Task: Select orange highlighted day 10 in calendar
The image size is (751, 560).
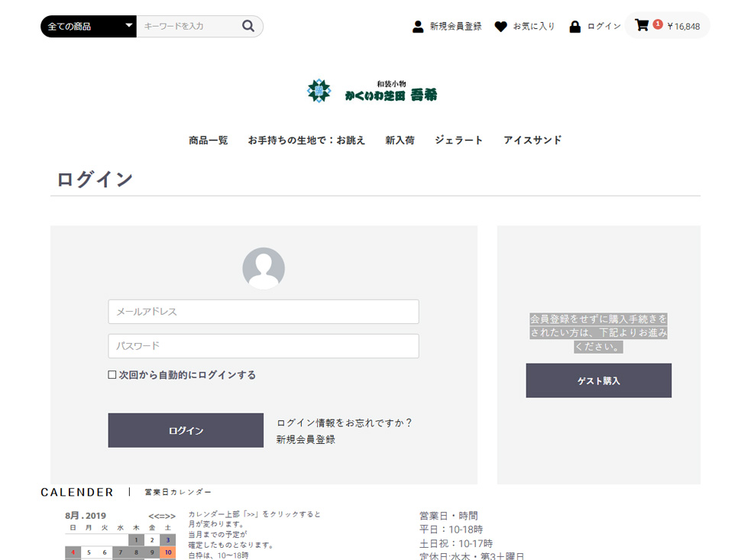Action: point(167,552)
